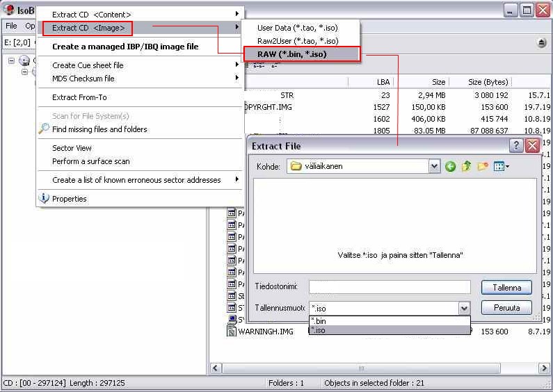The height and width of the screenshot is (392, 553).
Task: Open the Tallennusmuoto file type dropdown arrow
Action: coord(464,308)
